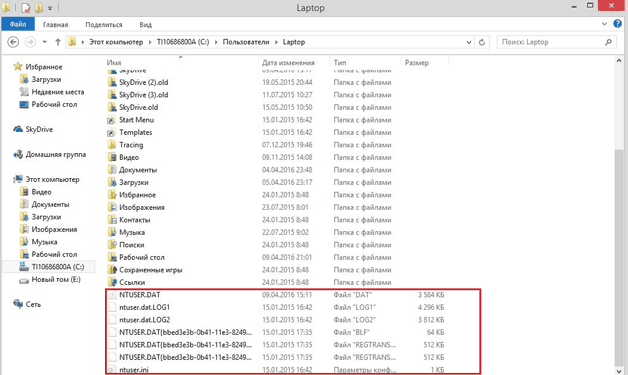Viewport: 628px width, 375px height.
Task: Open Музыка in navigation pane
Action: coord(44,242)
